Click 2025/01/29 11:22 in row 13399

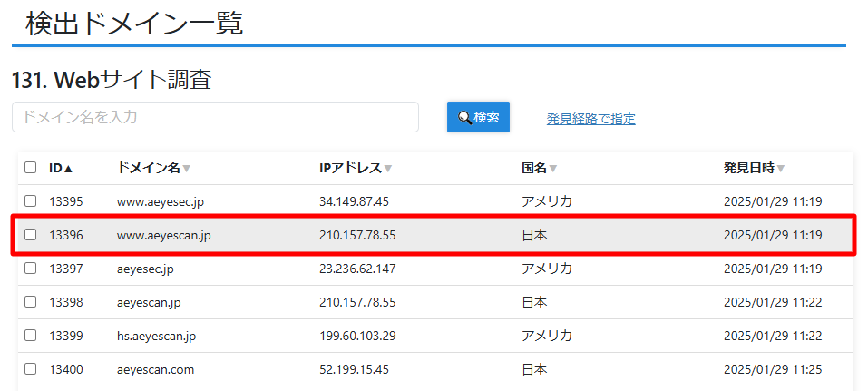773,336
